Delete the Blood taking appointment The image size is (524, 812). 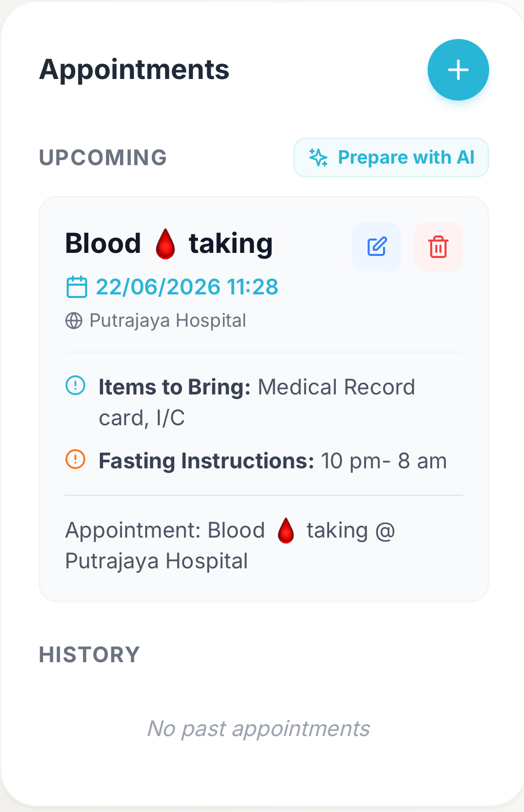(x=438, y=247)
